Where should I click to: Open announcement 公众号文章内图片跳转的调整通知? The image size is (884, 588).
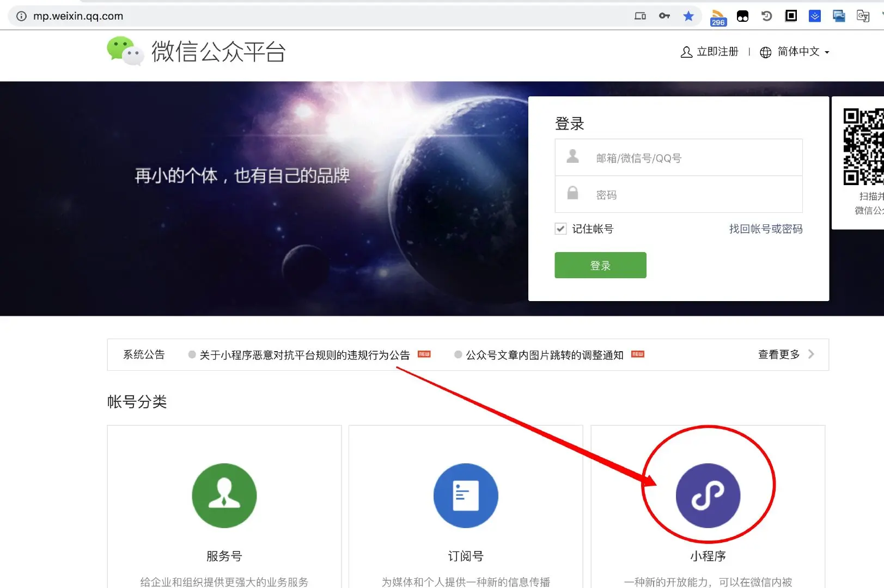(545, 355)
